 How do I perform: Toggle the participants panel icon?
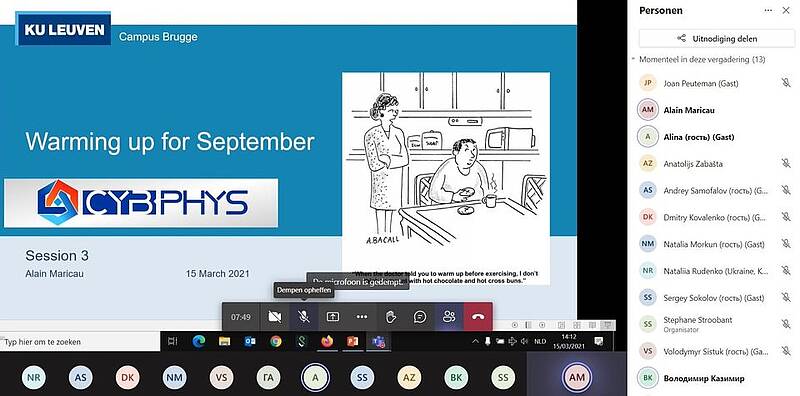point(449,317)
